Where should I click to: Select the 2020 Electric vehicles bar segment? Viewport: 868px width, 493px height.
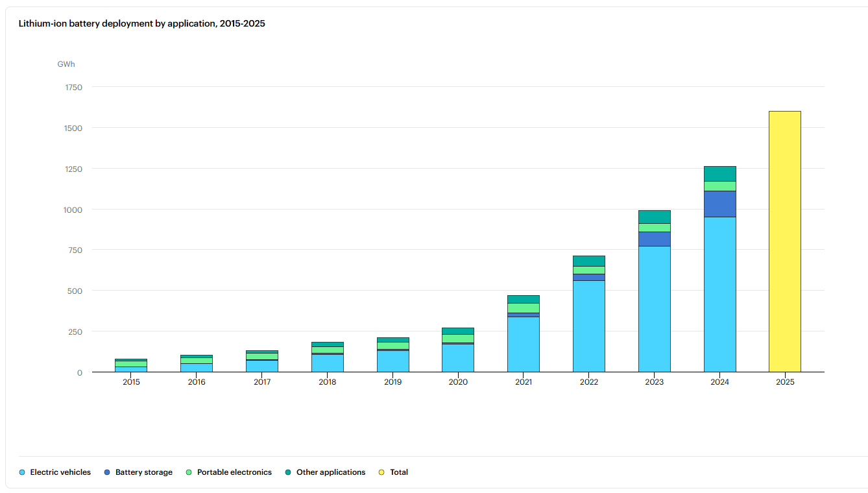[458, 358]
